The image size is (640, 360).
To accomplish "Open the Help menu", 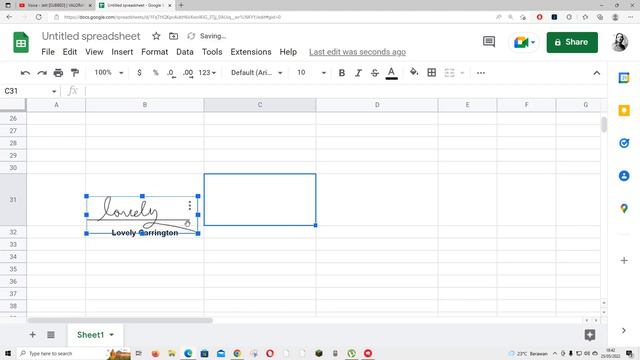I will point(288,52).
